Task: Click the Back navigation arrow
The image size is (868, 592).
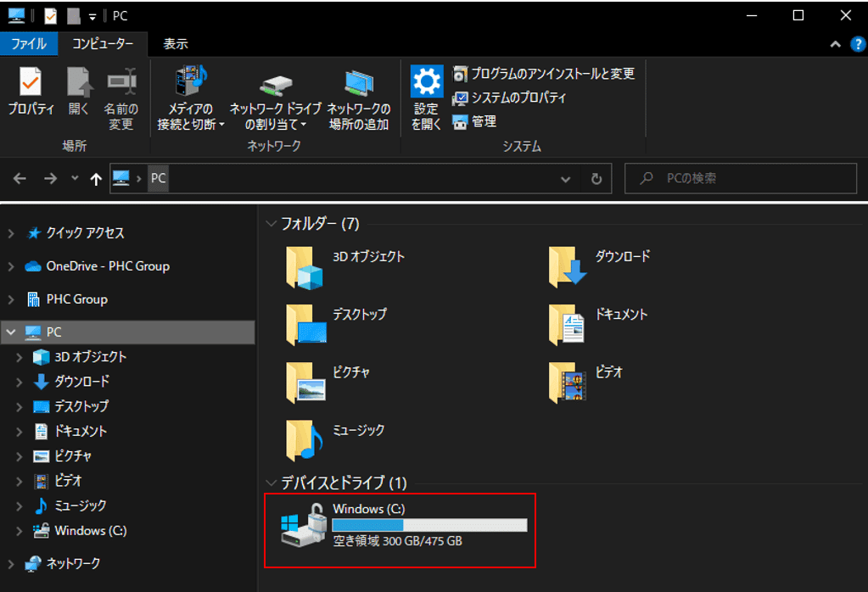Action: point(20,179)
